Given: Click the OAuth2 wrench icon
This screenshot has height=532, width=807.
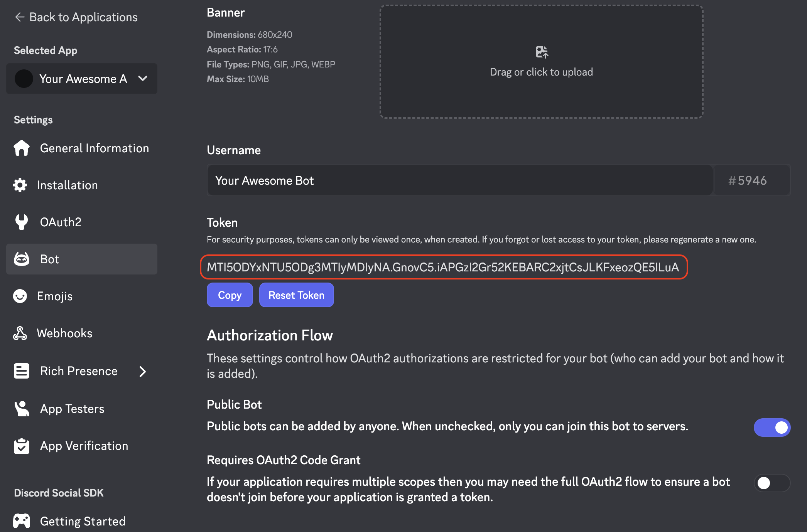Looking at the screenshot, I should (x=22, y=222).
